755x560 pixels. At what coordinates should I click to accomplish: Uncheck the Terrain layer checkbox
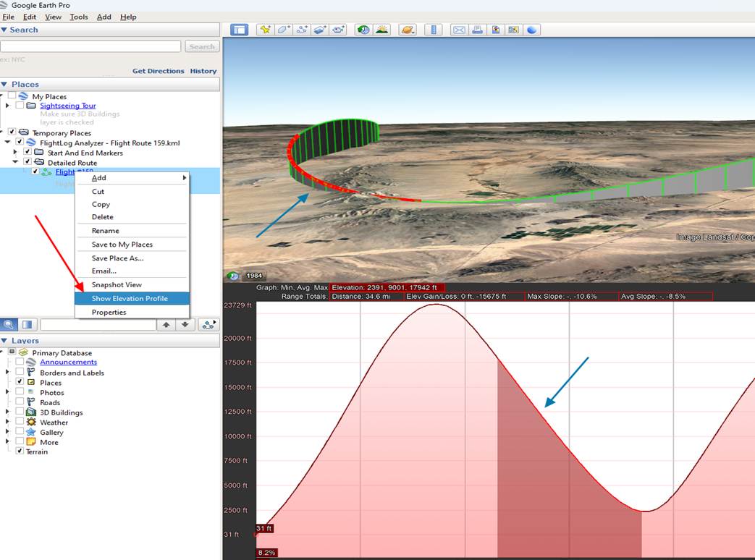coord(20,451)
